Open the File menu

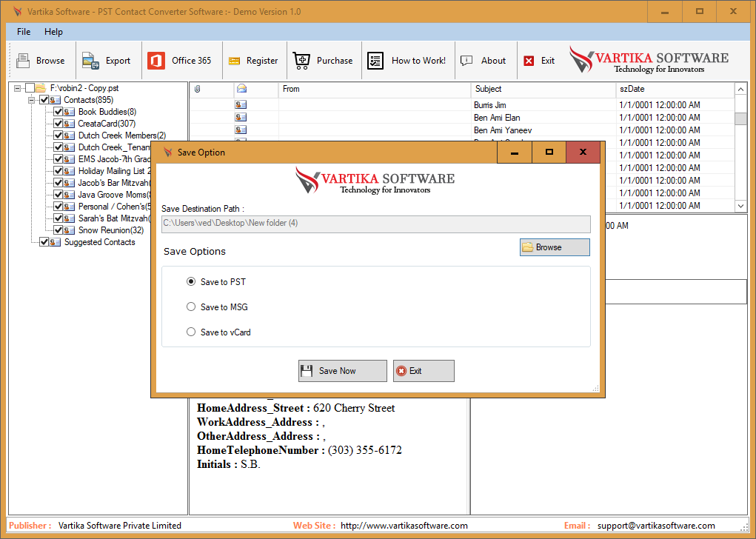(x=24, y=32)
